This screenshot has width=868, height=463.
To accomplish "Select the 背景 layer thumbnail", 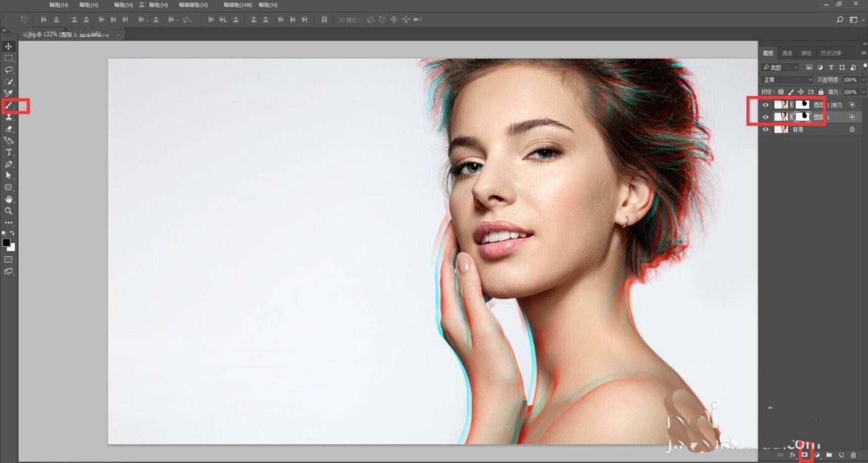I will pos(781,129).
